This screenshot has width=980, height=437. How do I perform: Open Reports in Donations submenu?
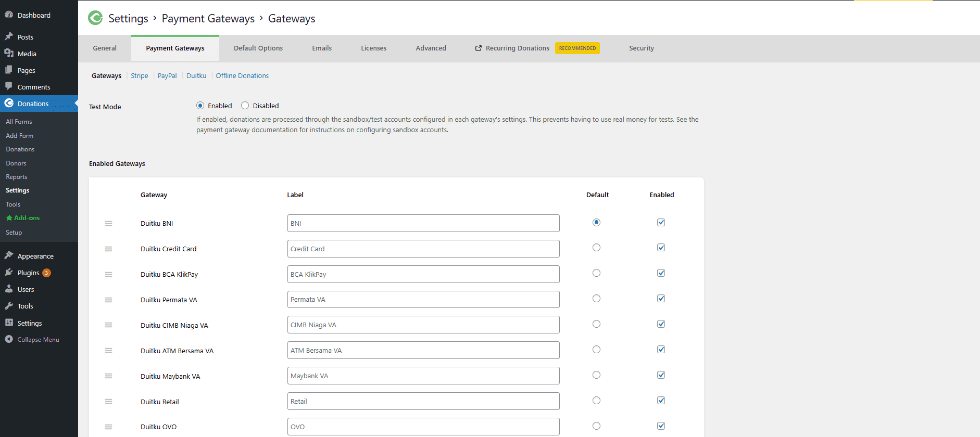point(17,177)
